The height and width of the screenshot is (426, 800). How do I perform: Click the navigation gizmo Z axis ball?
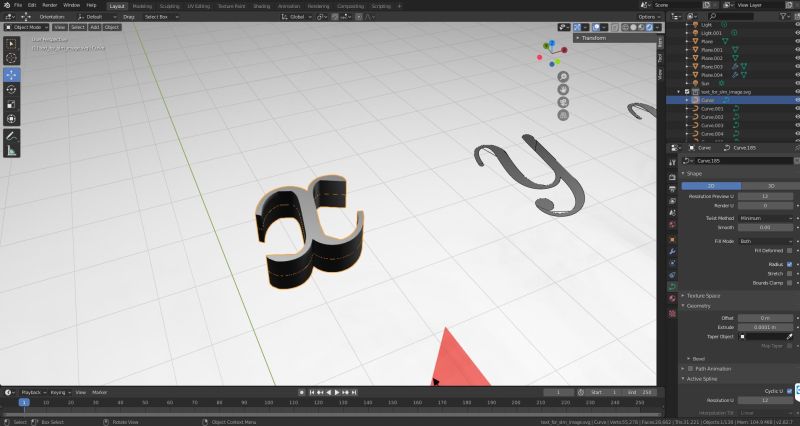552,43
